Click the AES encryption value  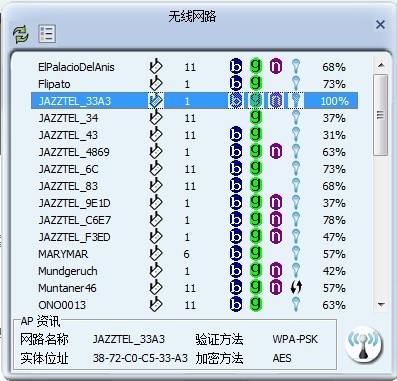282,358
